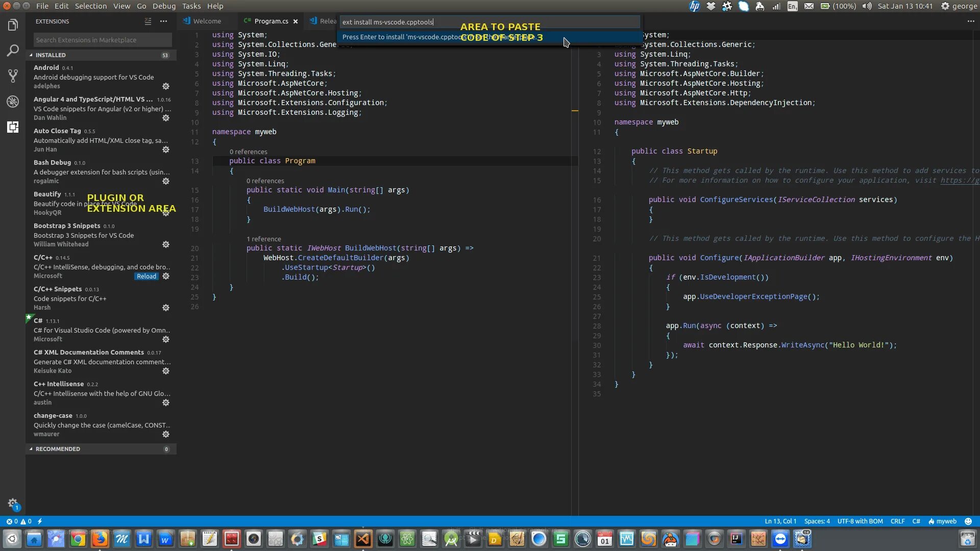Open the Debug menu
Viewport: 980px width, 551px height.
coord(164,6)
